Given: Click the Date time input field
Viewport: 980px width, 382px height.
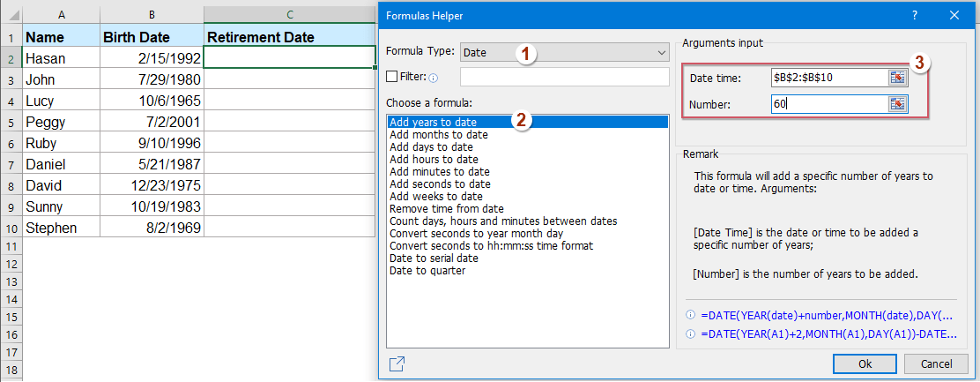Looking at the screenshot, I should pos(827,78).
